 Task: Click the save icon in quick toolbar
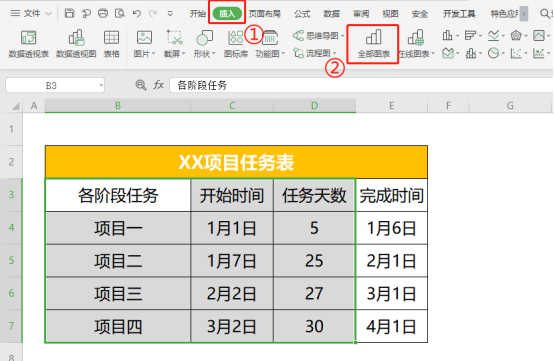69,13
